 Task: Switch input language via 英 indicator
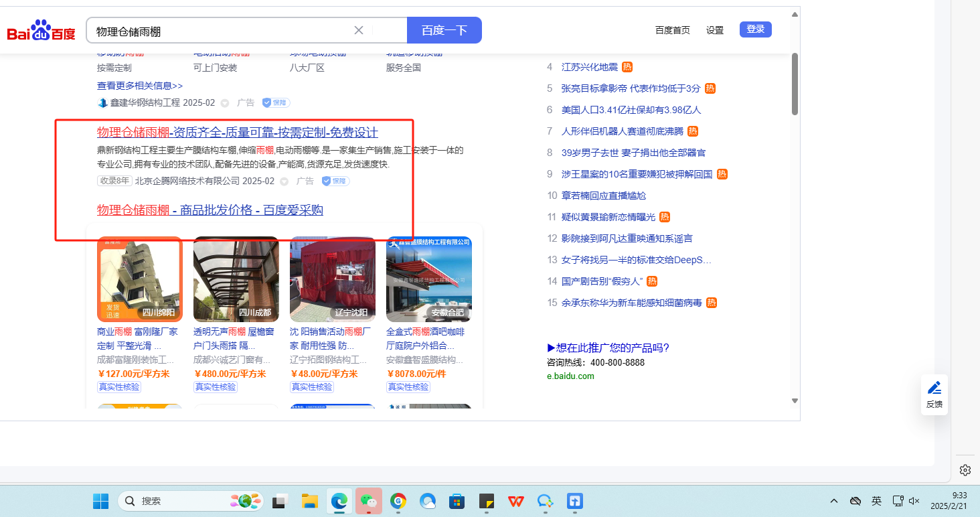click(876, 501)
